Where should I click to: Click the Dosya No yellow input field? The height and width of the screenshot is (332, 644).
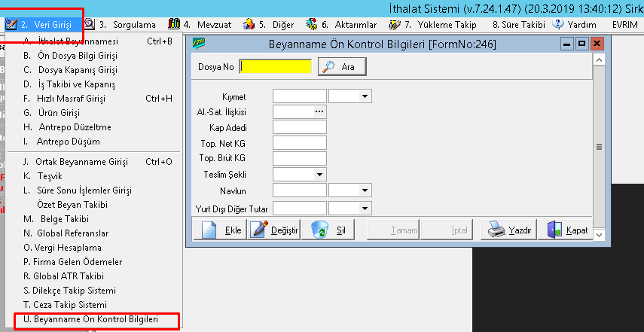(276, 66)
